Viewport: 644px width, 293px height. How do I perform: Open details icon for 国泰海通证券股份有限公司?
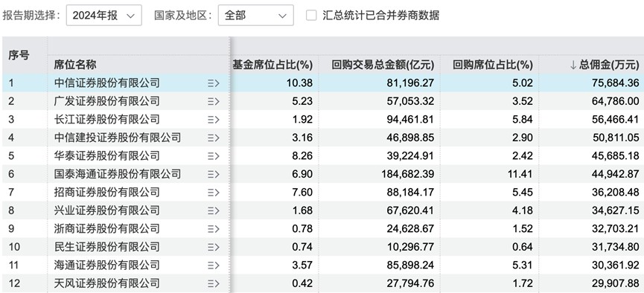pyautogui.click(x=214, y=175)
